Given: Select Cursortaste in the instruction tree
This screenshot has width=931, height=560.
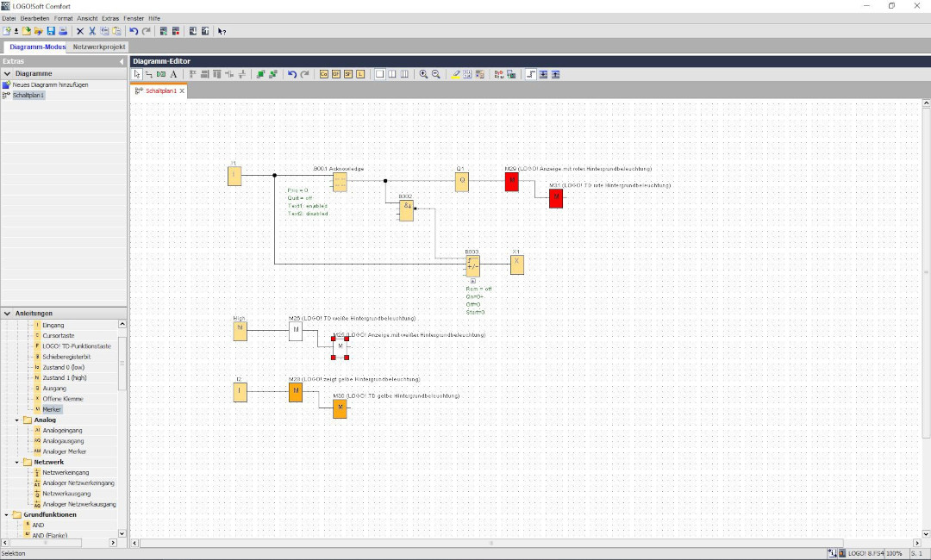Looking at the screenshot, I should point(59,336).
